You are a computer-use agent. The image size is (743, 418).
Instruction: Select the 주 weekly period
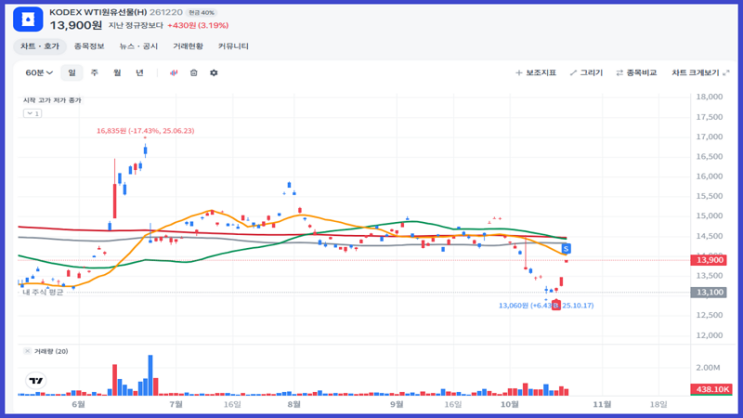tap(94, 73)
